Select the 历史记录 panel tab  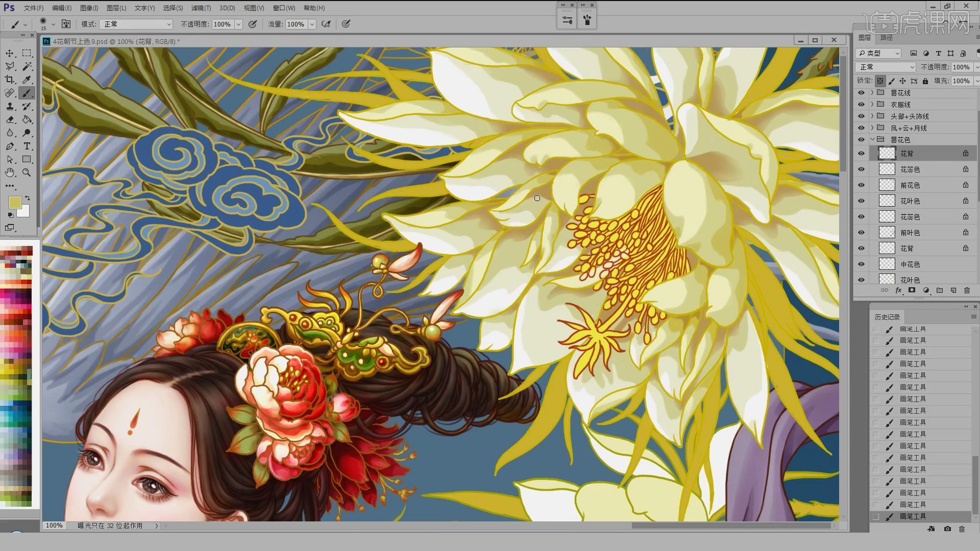click(887, 317)
